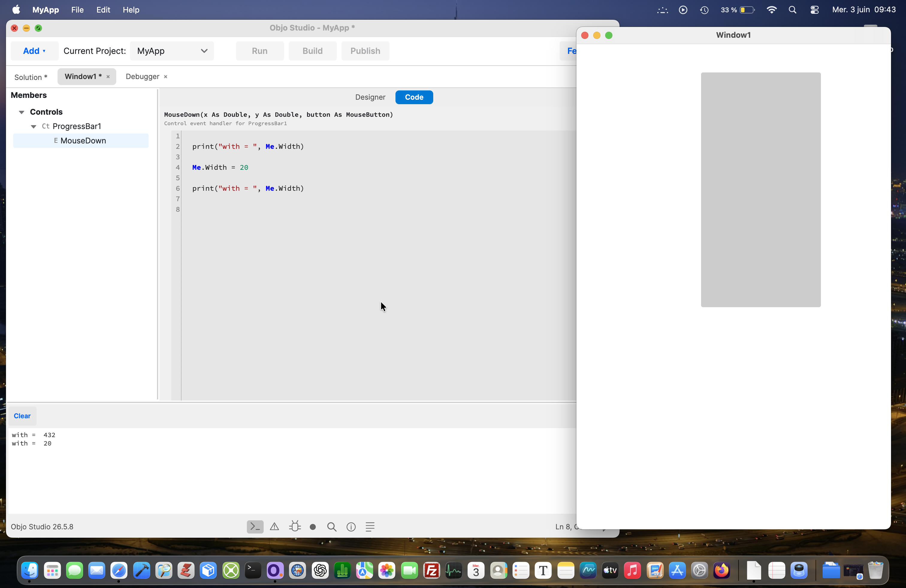Image resolution: width=906 pixels, height=588 pixels.
Task: Collapse the ProgressBar1 tree node
Action: 34,127
